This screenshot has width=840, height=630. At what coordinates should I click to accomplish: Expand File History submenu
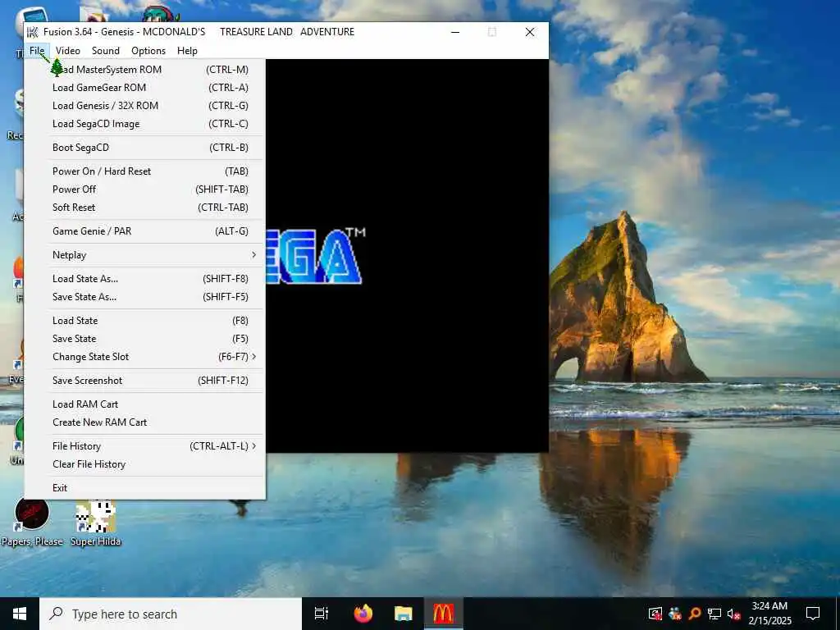click(145, 446)
